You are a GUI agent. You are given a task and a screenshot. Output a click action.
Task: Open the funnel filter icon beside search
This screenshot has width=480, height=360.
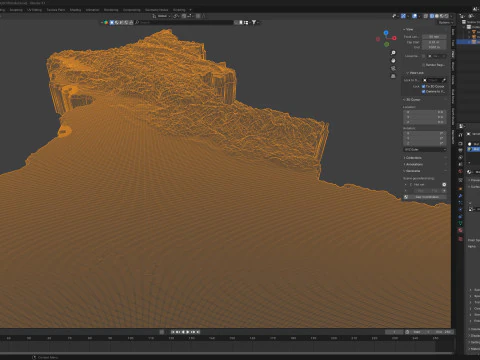(x=254, y=22)
